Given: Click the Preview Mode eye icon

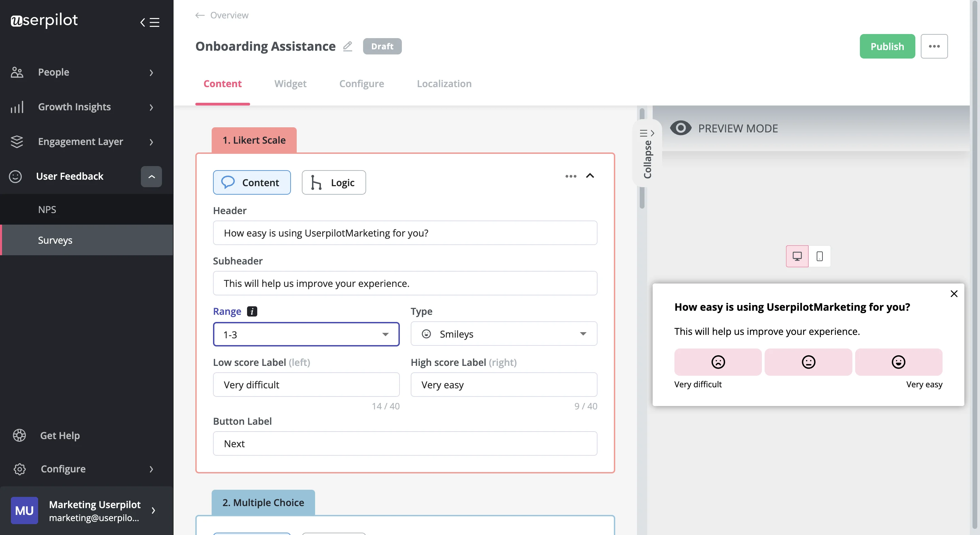Looking at the screenshot, I should [681, 128].
